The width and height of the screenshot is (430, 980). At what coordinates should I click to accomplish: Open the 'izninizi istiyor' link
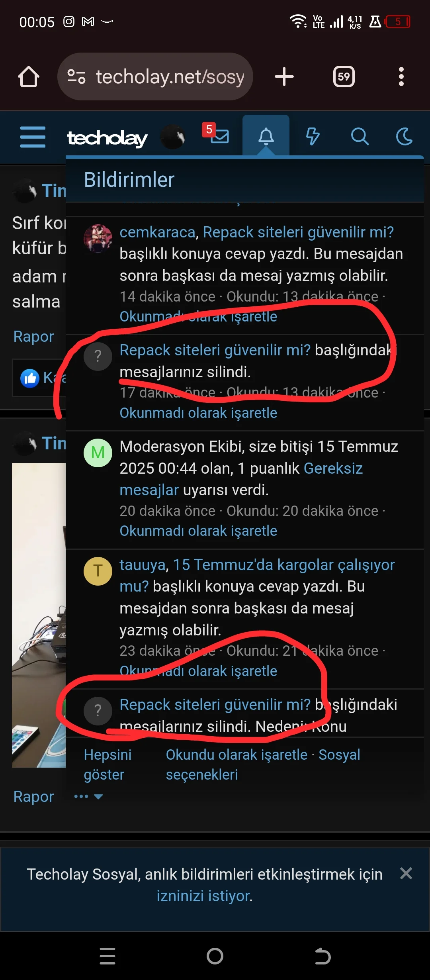pyautogui.click(x=203, y=896)
